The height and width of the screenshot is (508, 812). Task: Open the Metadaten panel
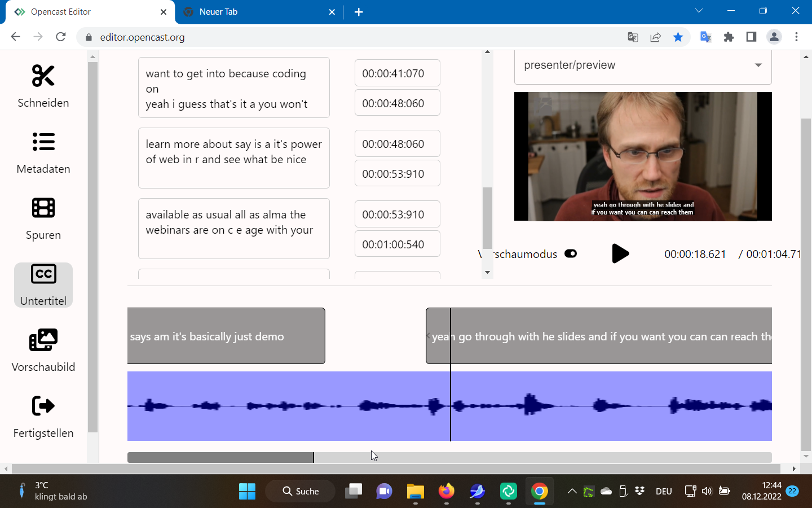point(43,153)
